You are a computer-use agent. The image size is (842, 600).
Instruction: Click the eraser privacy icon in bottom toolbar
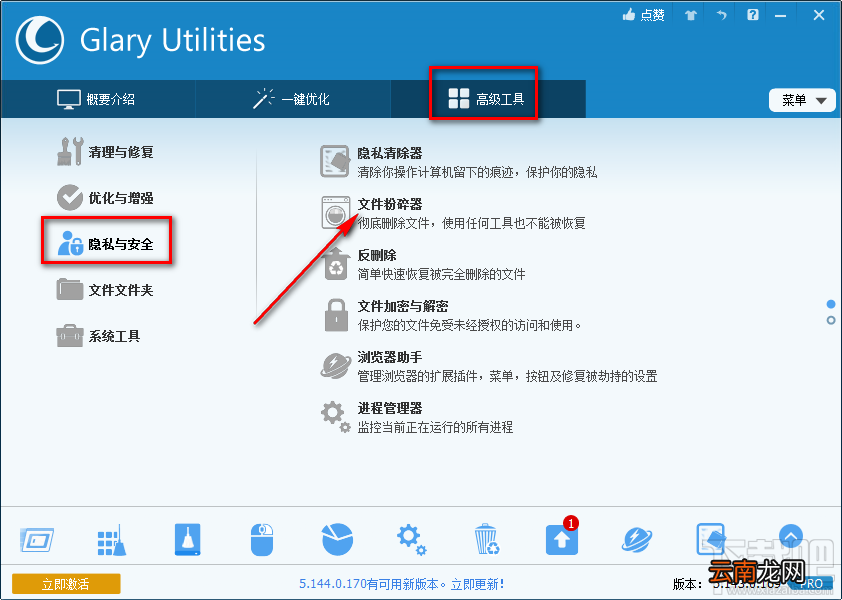[712, 539]
